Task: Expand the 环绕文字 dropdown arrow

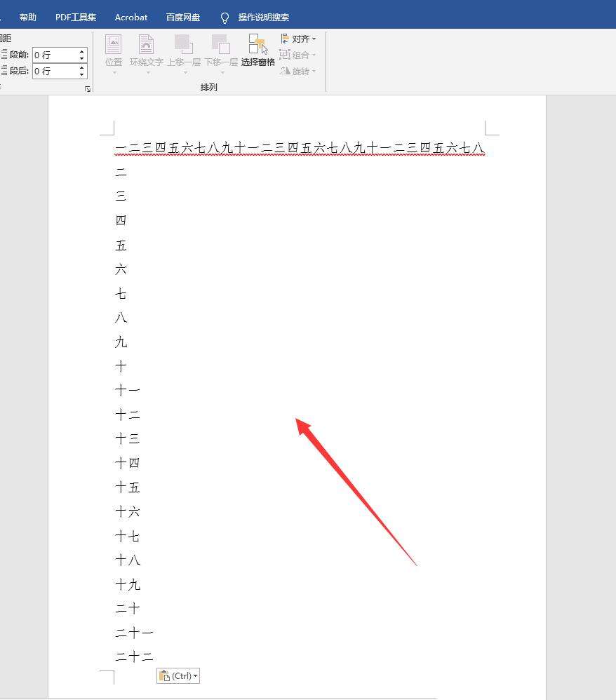Action: (148, 72)
